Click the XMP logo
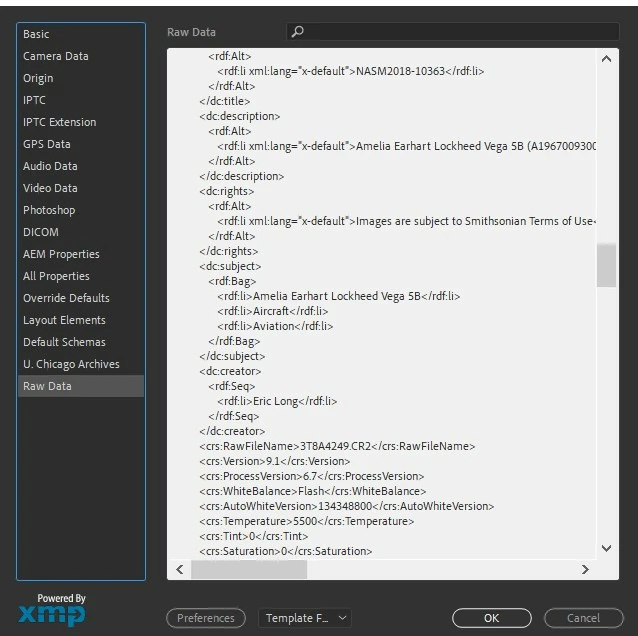 coord(52,616)
